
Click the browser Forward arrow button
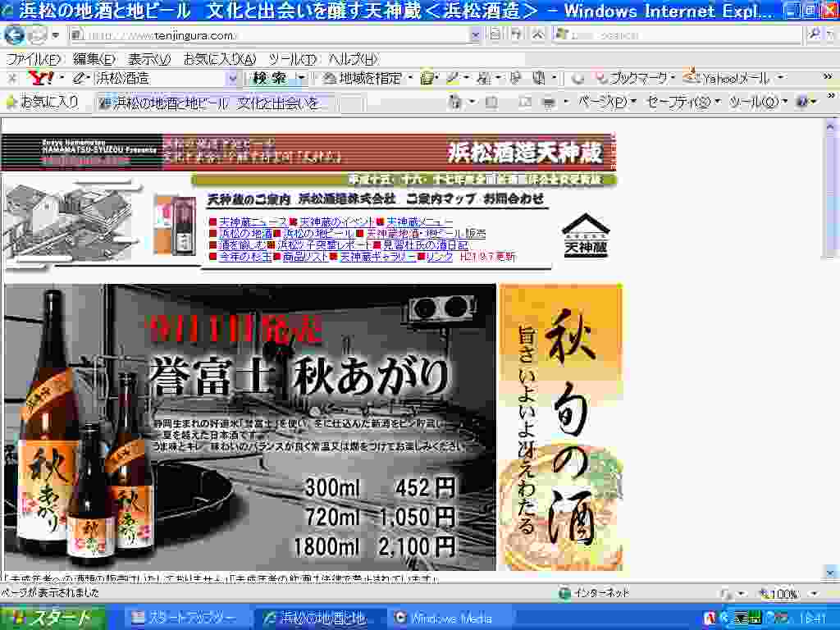coord(38,35)
